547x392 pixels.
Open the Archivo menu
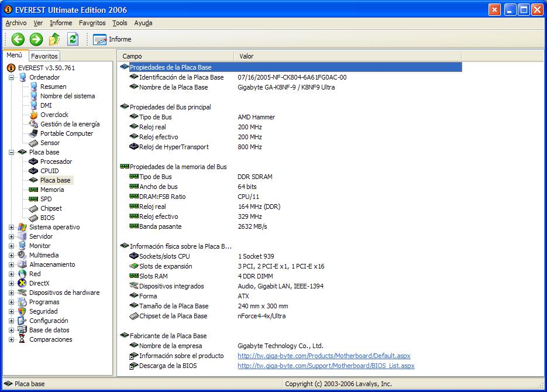click(16, 23)
